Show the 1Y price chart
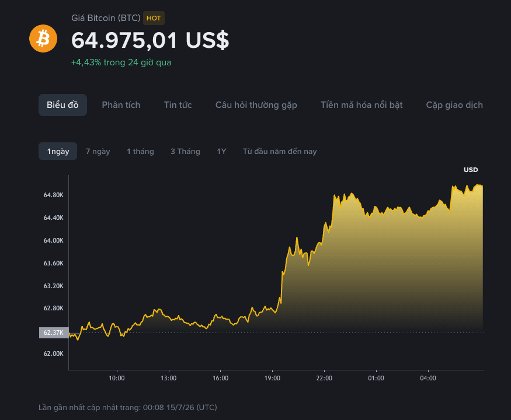 pos(221,152)
